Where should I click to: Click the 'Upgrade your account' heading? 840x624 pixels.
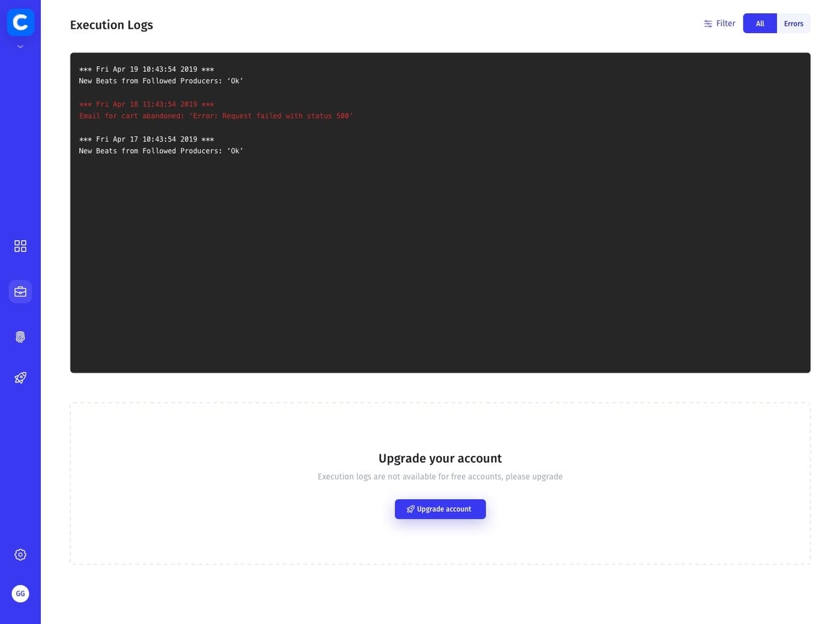pyautogui.click(x=440, y=458)
